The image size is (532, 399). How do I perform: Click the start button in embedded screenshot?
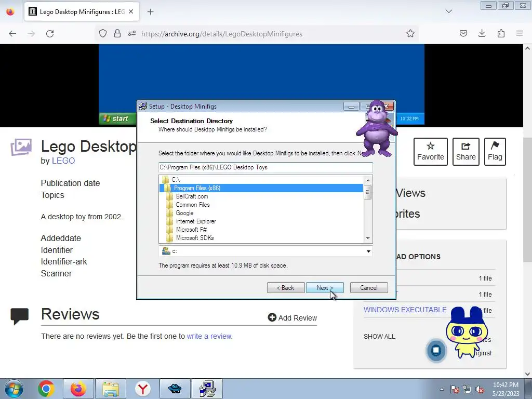117,118
